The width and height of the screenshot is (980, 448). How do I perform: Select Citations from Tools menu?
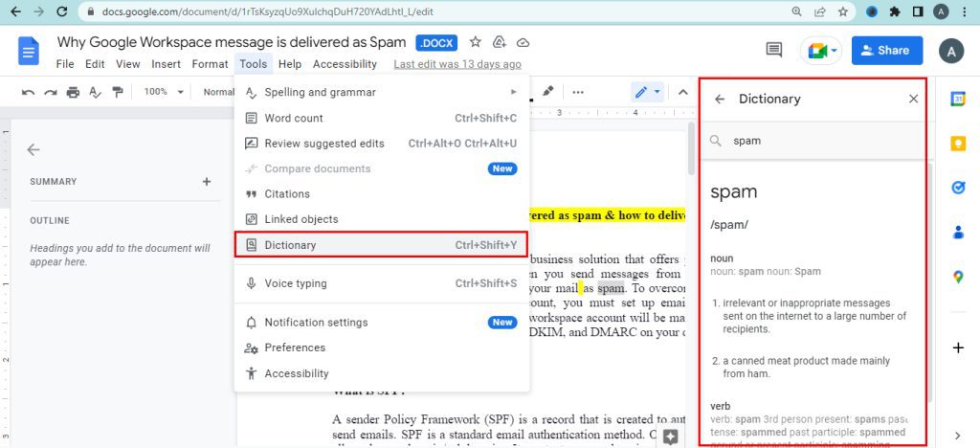tap(382, 193)
